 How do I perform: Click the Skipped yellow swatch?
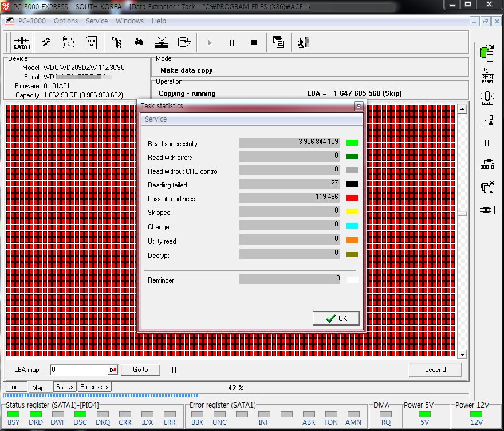point(352,211)
